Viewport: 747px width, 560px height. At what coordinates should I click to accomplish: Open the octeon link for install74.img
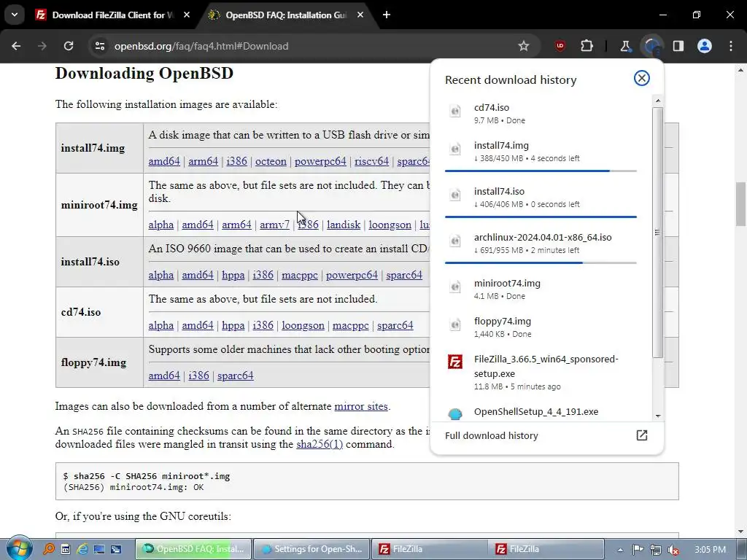point(271,161)
